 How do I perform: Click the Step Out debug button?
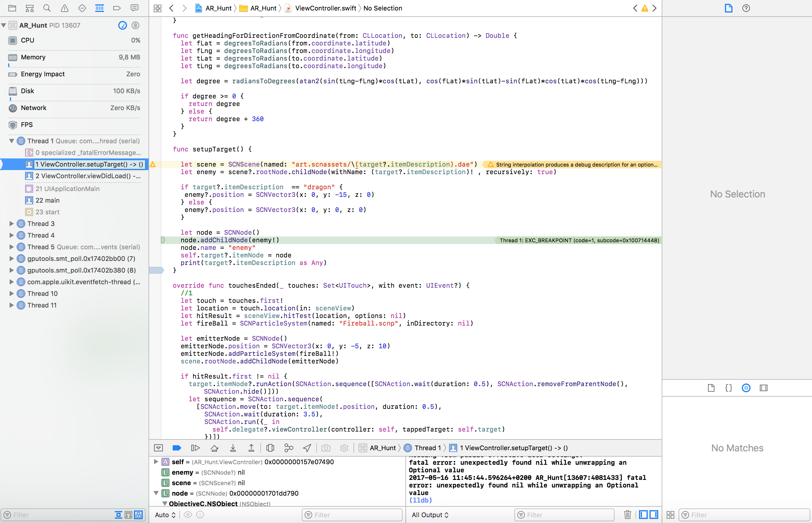[251, 448]
